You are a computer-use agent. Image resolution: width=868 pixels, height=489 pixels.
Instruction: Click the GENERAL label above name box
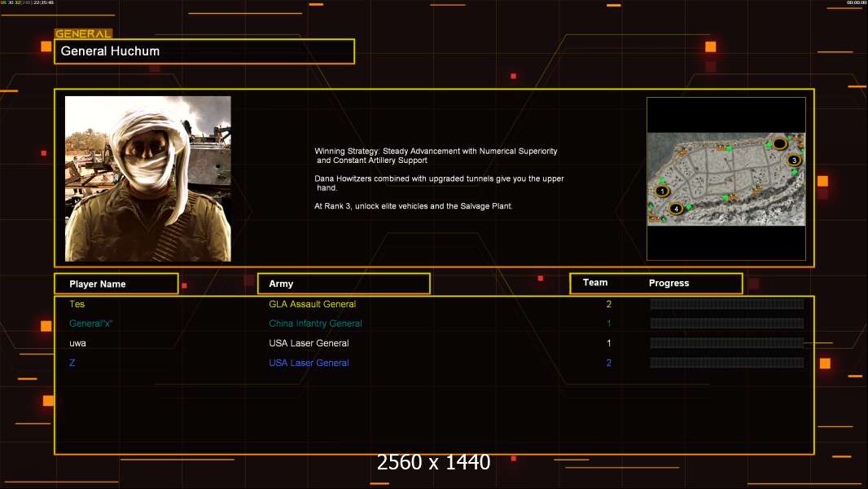83,33
